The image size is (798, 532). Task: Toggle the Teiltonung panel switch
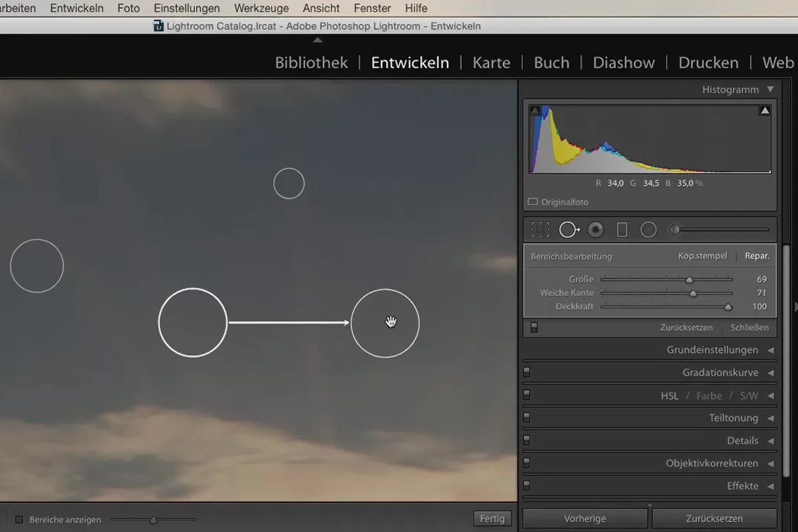click(x=527, y=418)
